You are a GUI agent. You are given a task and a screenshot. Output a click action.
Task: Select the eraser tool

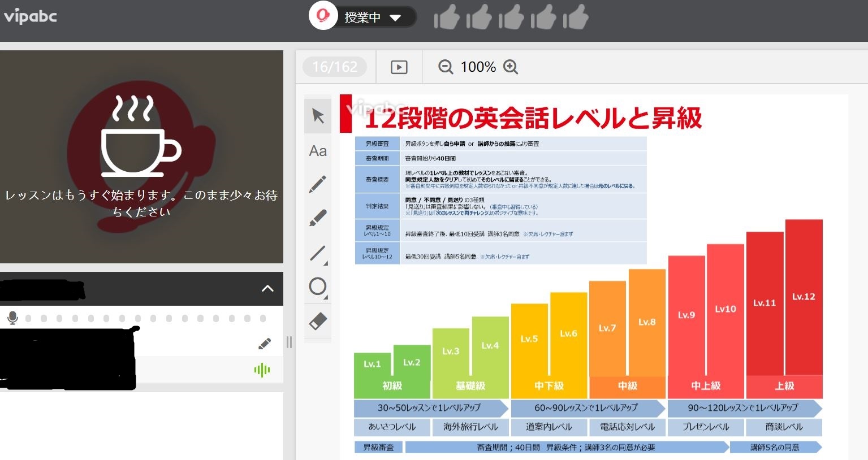318,321
